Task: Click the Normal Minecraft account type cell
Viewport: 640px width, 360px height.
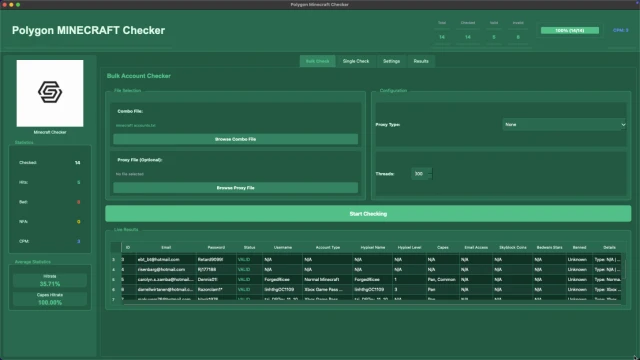Action: 328,280
